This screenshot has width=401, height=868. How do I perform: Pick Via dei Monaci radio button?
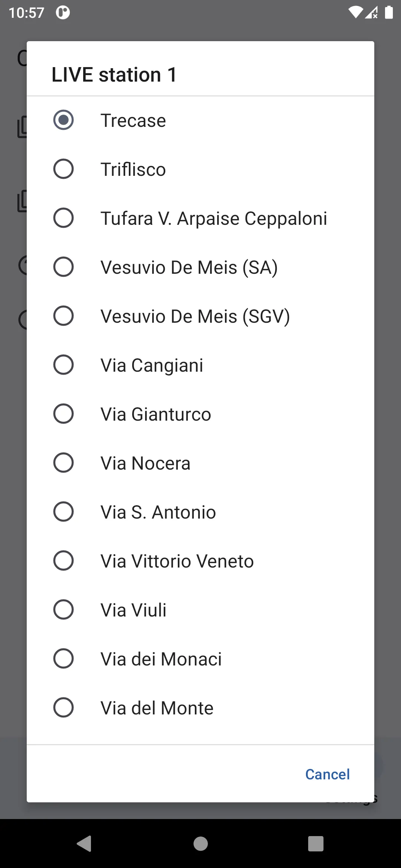click(x=200, y=659)
